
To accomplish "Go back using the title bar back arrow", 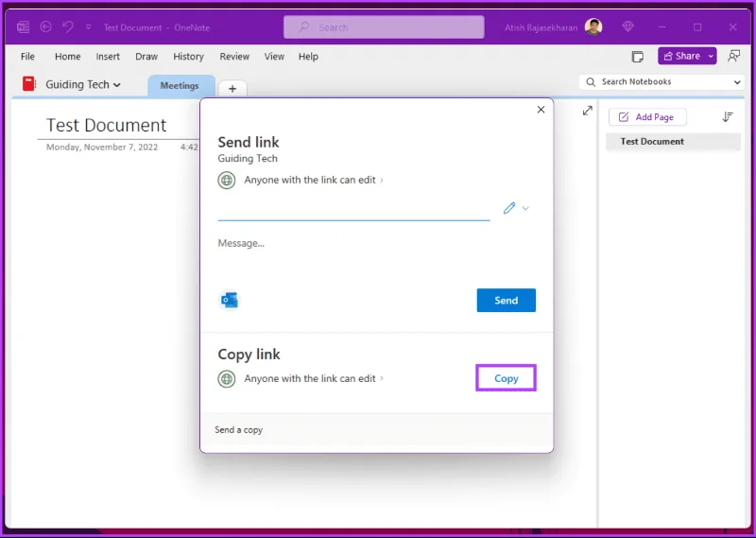I will click(45, 27).
